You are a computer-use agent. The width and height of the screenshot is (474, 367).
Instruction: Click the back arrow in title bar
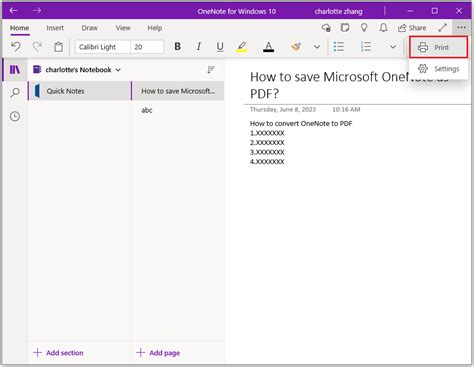pos(13,11)
